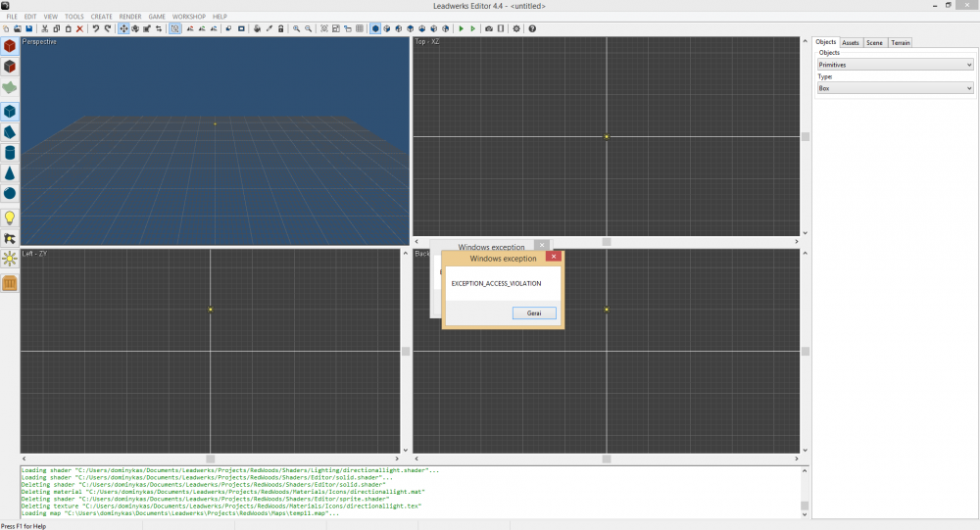Open the help question mark icon
The width and height of the screenshot is (980, 530).
pos(532,28)
